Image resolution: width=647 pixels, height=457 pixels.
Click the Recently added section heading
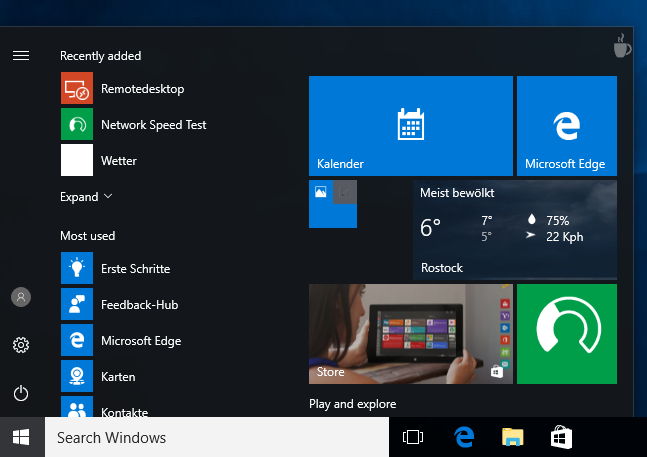101,56
